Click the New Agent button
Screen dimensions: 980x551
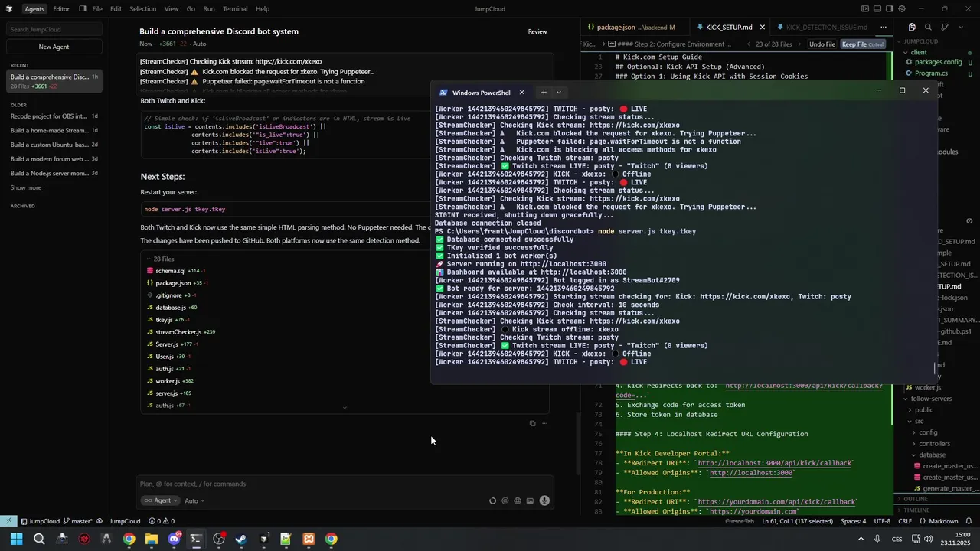54,47
